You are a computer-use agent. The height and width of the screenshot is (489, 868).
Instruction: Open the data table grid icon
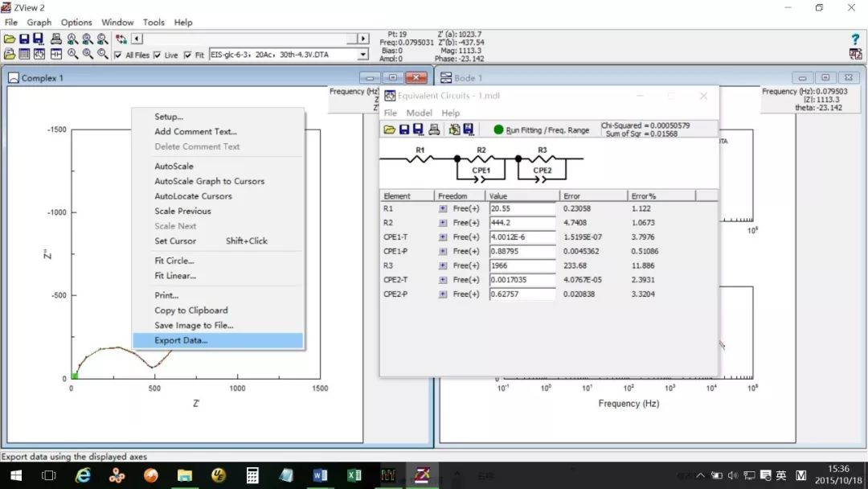point(24,54)
